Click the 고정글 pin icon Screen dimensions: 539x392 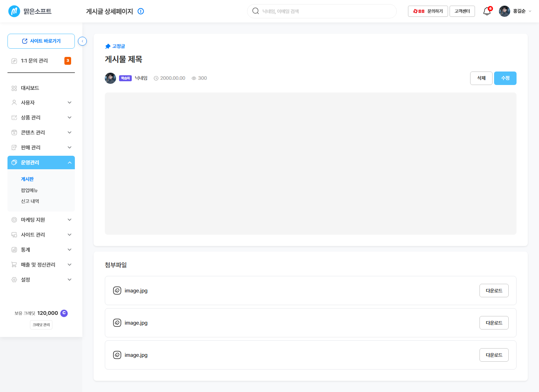108,46
